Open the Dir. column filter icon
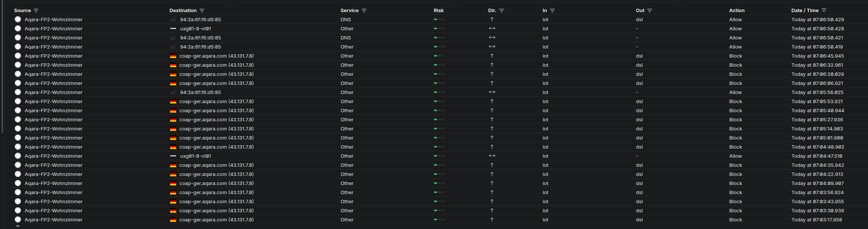The height and width of the screenshot is (229, 868). [x=502, y=11]
